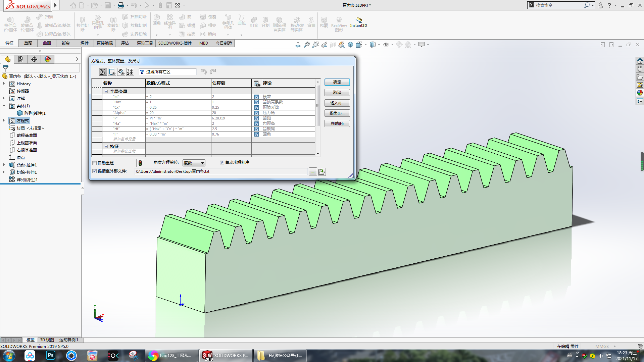Screen dimensions: 644x362
Task: Click the Instant3D tool icon
Action: pyautogui.click(x=359, y=22)
